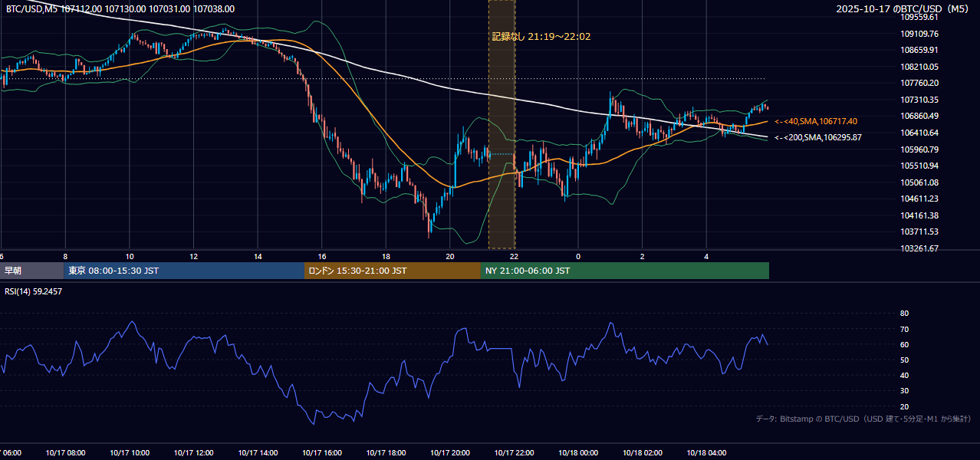This screenshot has height=460, width=980.
Task: Click the 記録なし 21:19～22:02 annotation label
Action: (541, 36)
